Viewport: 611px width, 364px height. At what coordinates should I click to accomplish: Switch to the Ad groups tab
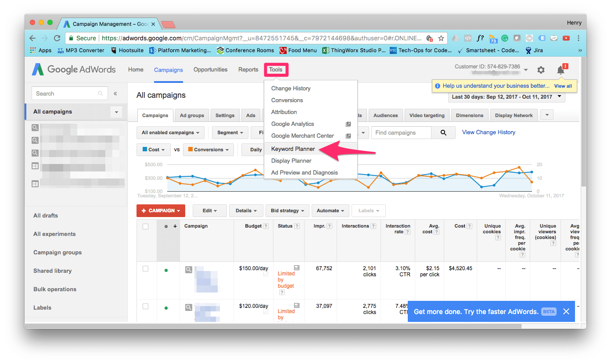tap(192, 115)
